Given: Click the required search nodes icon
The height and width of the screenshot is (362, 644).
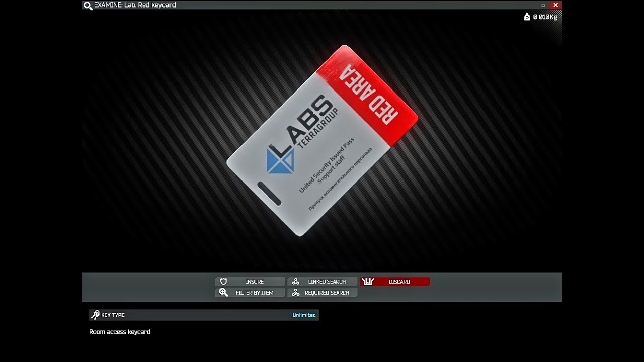Looking at the screenshot, I should tap(296, 293).
